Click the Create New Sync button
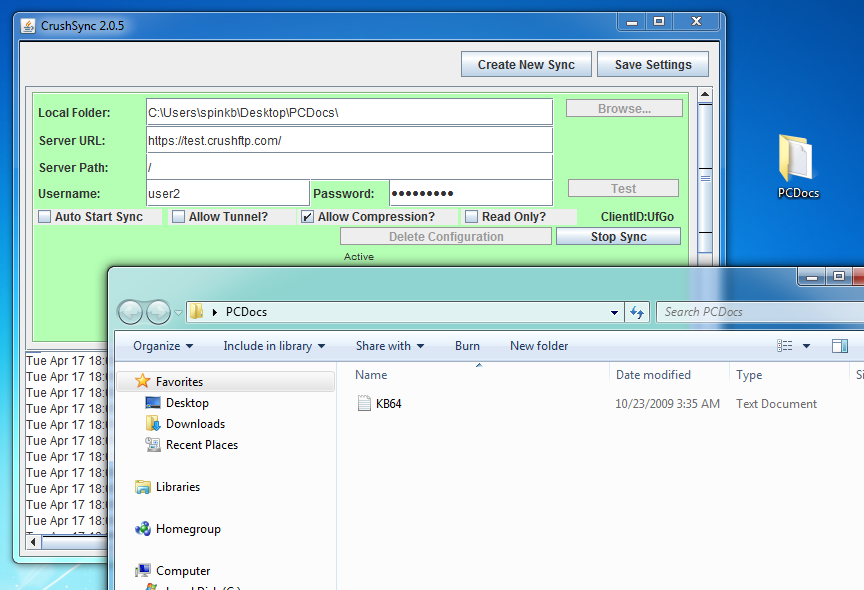864x590 pixels. pyautogui.click(x=526, y=64)
